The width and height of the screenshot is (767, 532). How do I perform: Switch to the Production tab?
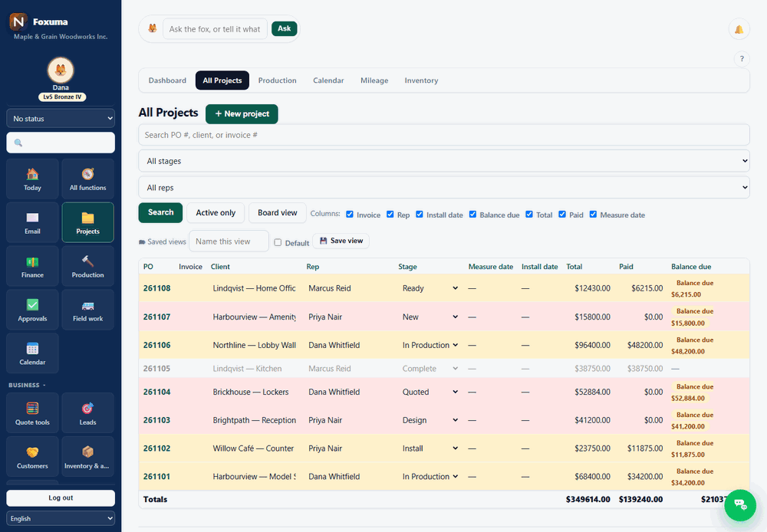pos(278,80)
